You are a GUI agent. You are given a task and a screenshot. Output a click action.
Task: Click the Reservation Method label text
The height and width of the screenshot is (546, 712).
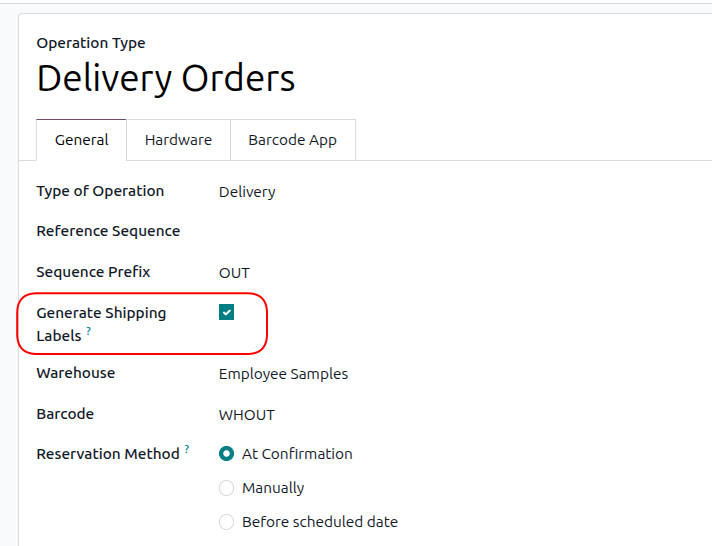[x=107, y=454]
